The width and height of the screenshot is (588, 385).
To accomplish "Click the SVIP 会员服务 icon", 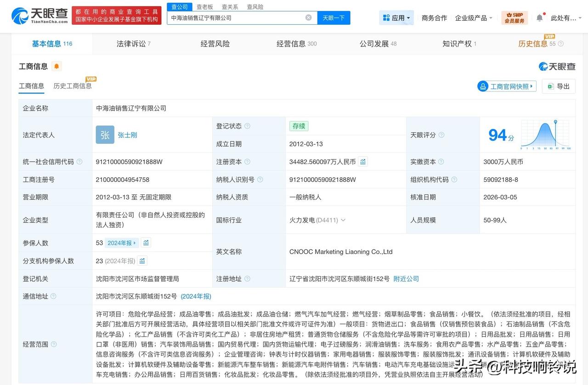I will pos(514,18).
